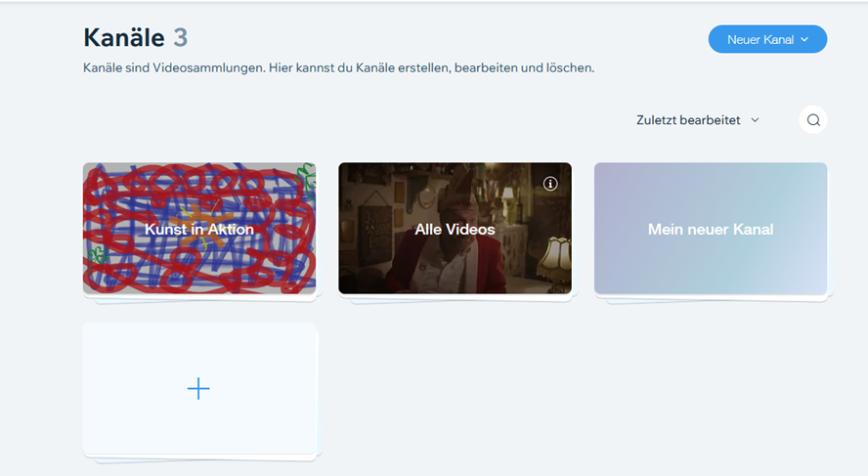Click the search magnifier icon

point(813,120)
